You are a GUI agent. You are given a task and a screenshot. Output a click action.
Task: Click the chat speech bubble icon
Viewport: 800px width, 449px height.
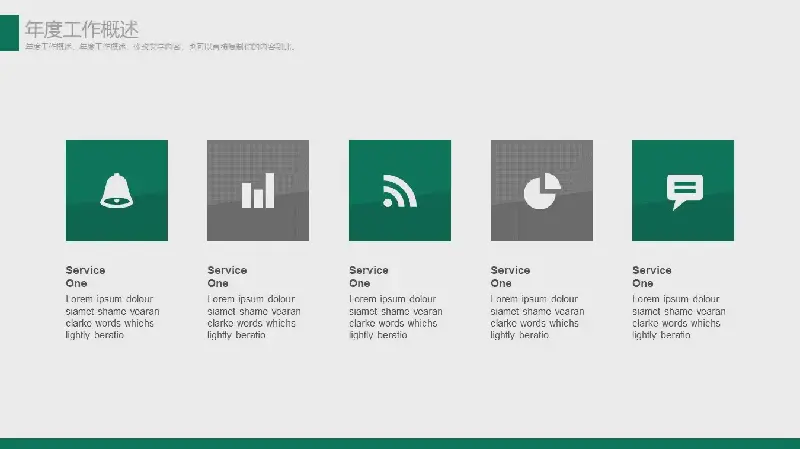[x=685, y=192]
